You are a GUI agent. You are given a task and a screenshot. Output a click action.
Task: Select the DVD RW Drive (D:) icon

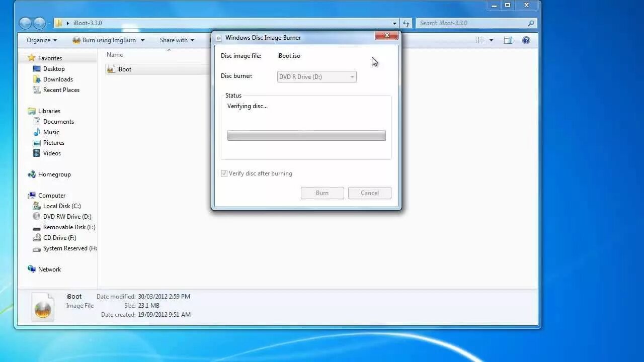(x=37, y=217)
